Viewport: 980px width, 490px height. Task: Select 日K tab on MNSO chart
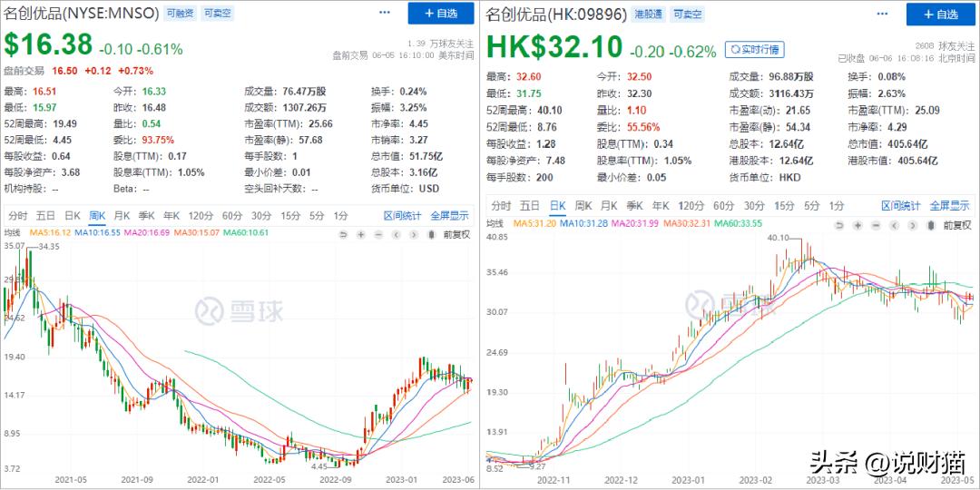pos(73,216)
